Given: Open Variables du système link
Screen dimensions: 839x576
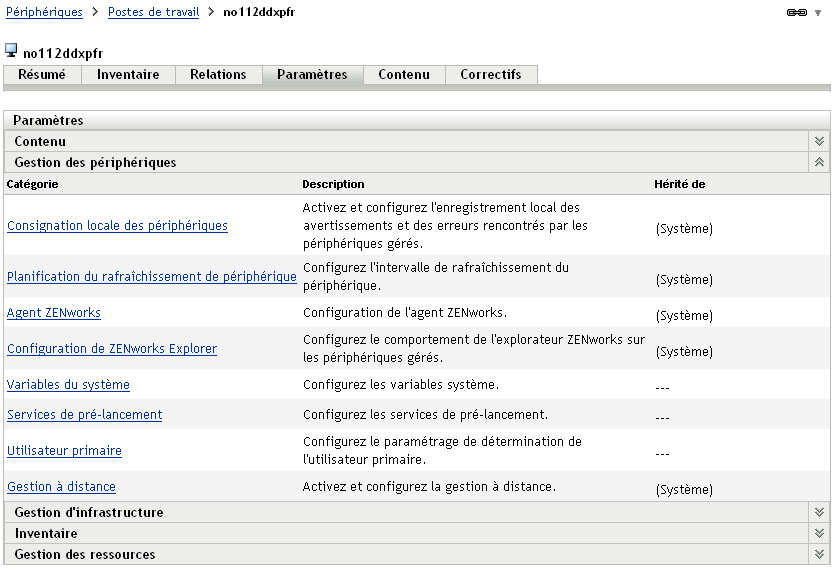Looking at the screenshot, I should point(68,385).
